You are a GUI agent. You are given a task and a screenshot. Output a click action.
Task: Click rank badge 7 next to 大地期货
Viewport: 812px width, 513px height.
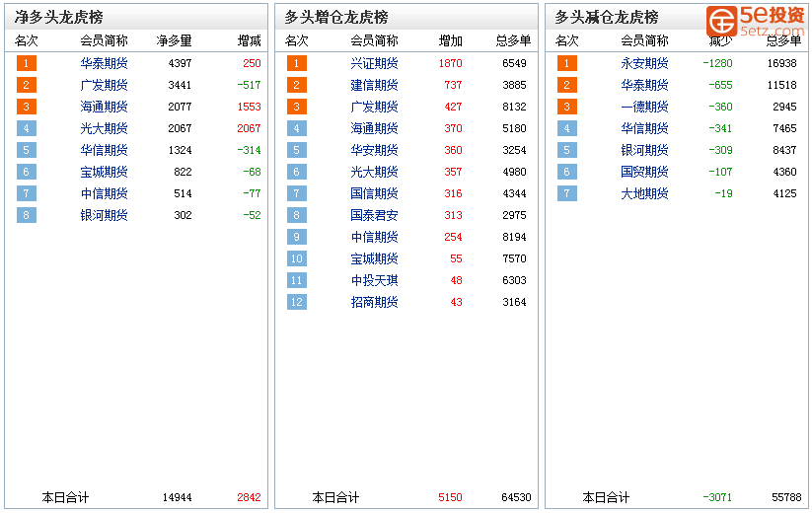[567, 193]
